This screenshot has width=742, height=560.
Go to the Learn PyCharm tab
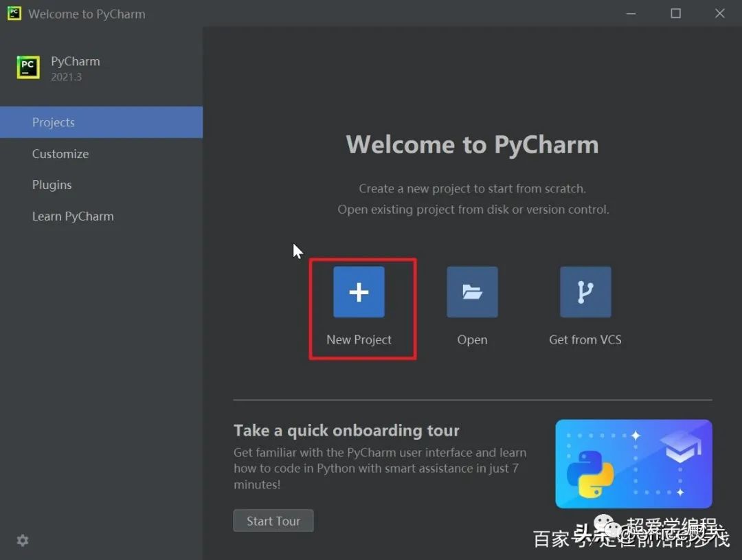101,216
